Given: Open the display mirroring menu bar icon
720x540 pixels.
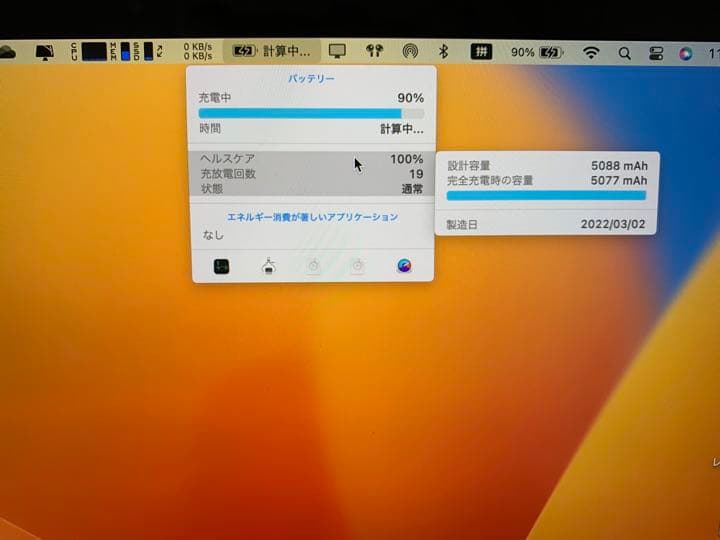Looking at the screenshot, I should [x=338, y=51].
